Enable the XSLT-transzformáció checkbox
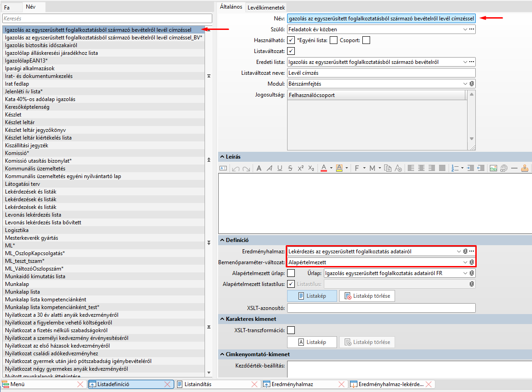 [x=291, y=330]
